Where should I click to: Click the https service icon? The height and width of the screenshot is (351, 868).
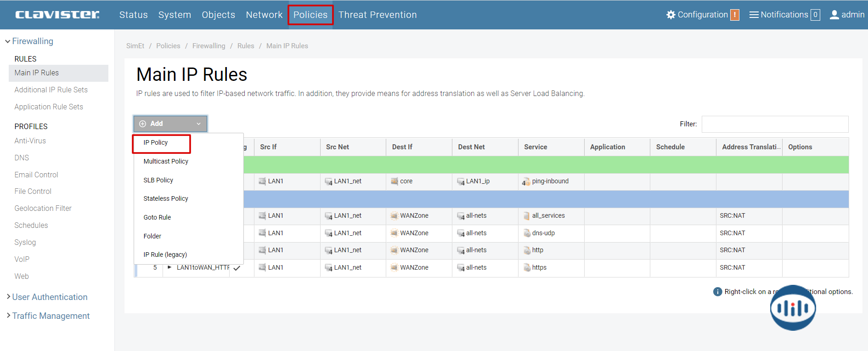527,267
